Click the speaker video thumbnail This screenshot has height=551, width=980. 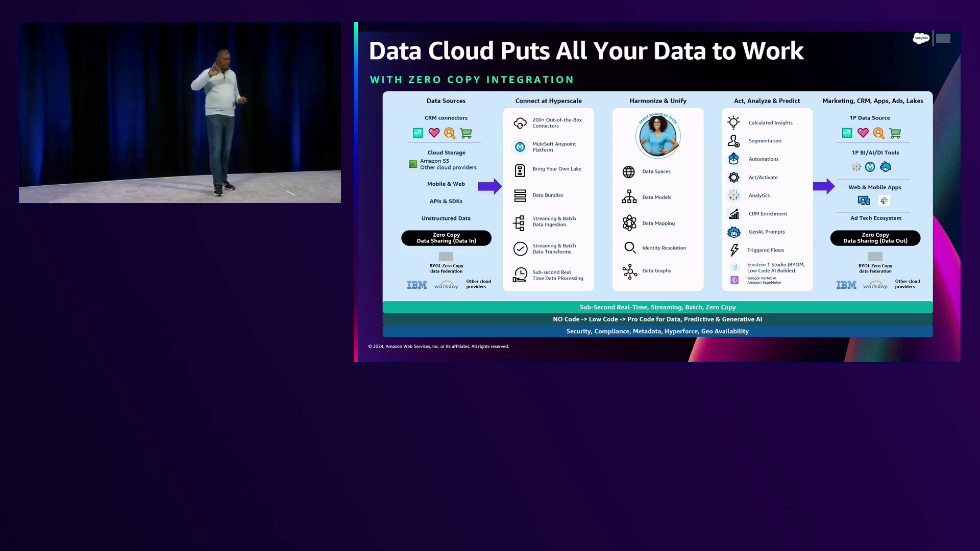click(x=180, y=113)
